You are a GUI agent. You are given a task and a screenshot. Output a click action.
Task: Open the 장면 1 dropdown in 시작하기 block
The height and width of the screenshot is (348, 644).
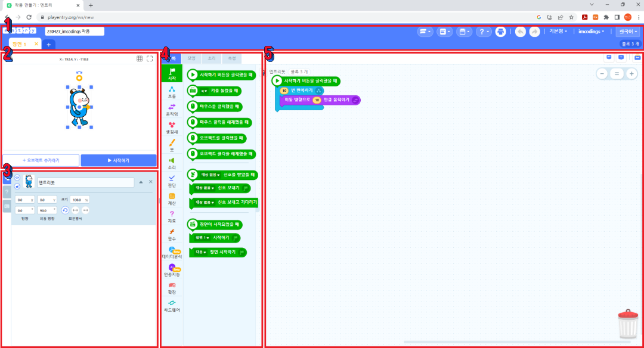[202, 238]
